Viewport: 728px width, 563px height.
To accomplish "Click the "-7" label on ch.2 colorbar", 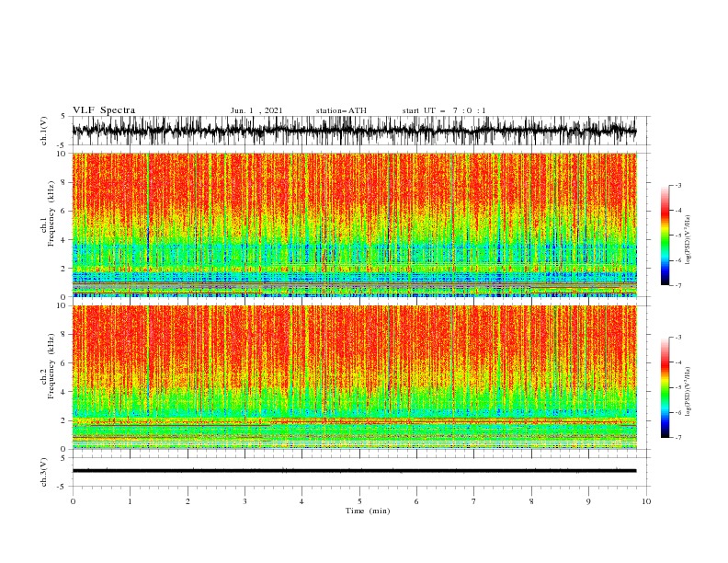I will [x=678, y=437].
